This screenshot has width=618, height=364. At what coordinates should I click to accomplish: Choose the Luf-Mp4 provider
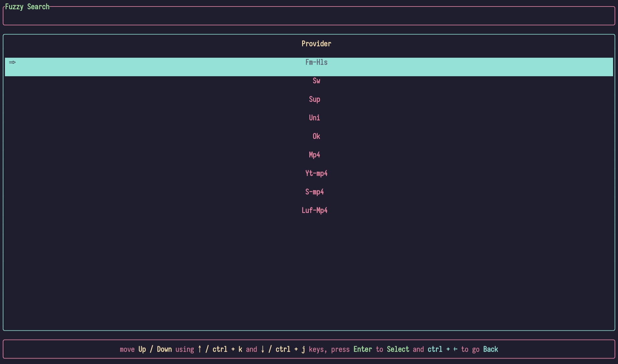point(314,211)
